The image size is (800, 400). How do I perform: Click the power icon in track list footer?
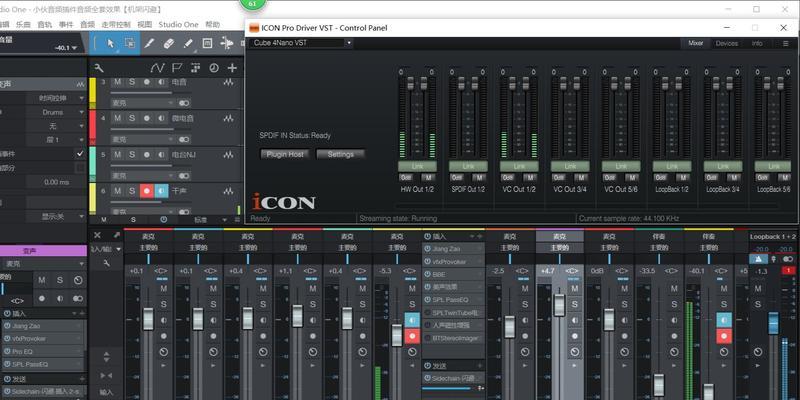click(x=164, y=219)
